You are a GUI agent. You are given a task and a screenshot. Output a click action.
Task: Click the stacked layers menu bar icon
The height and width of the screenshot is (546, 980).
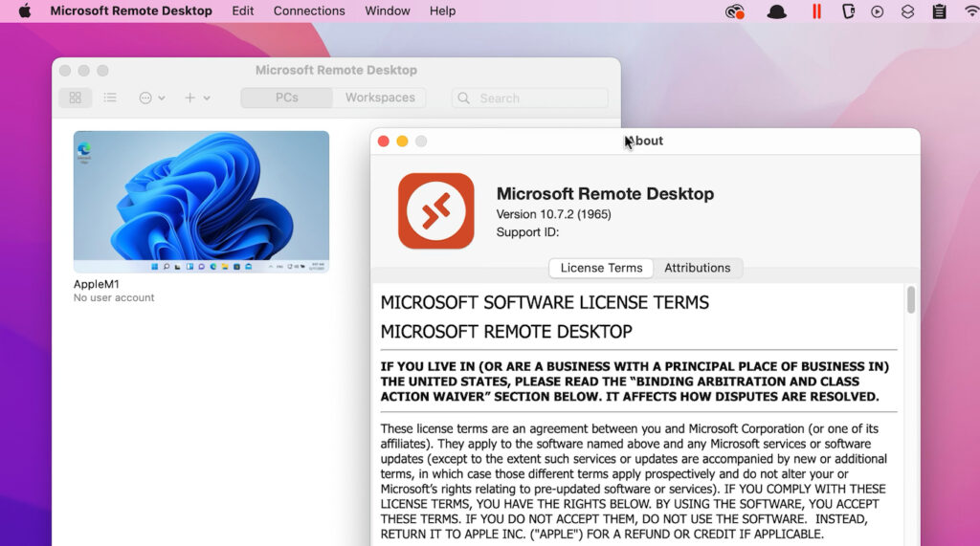(907, 11)
